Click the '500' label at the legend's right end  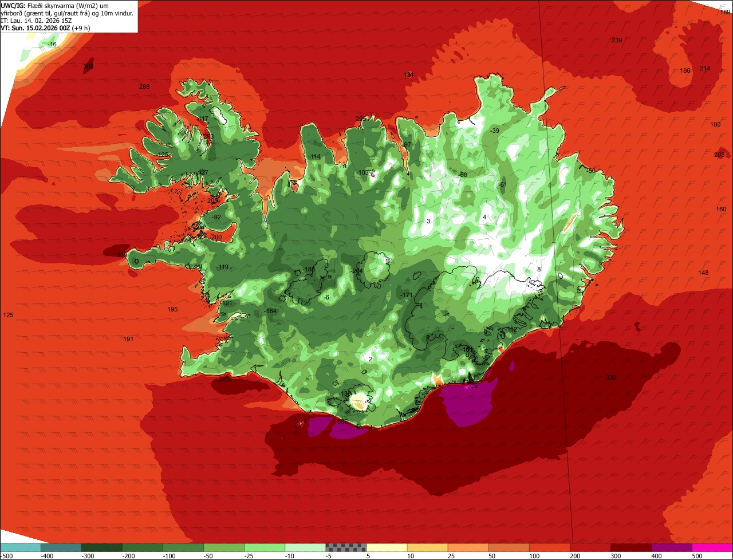pyautogui.click(x=697, y=555)
